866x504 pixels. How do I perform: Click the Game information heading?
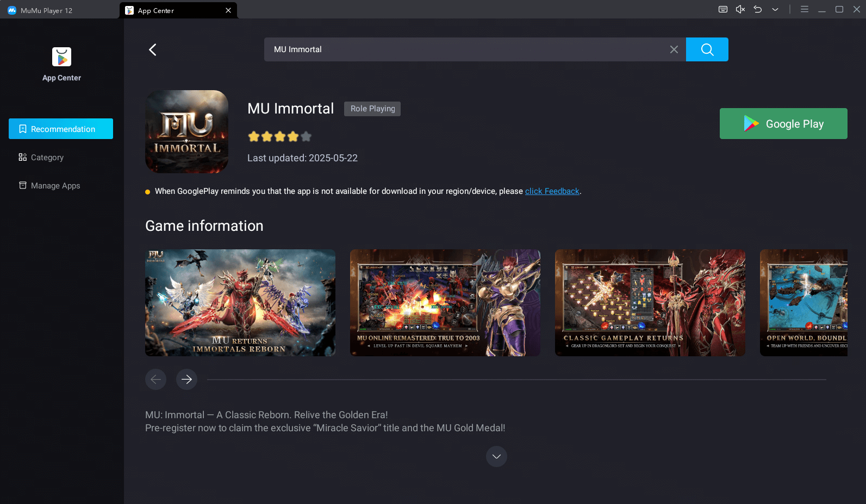204,226
